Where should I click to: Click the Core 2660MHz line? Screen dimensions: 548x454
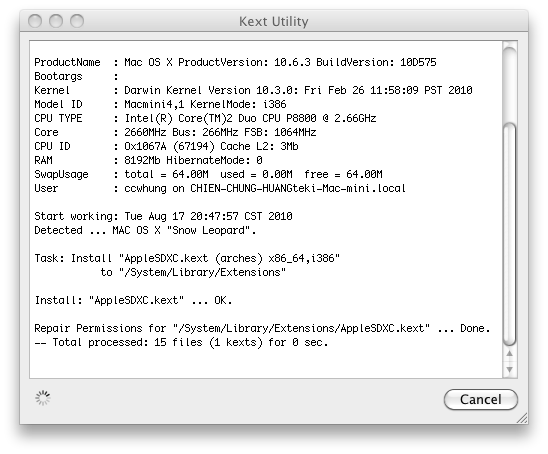(x=175, y=132)
